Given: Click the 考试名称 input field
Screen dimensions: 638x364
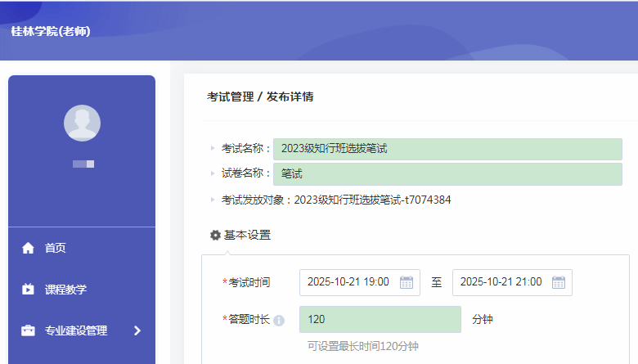Looking at the screenshot, I should tap(447, 149).
